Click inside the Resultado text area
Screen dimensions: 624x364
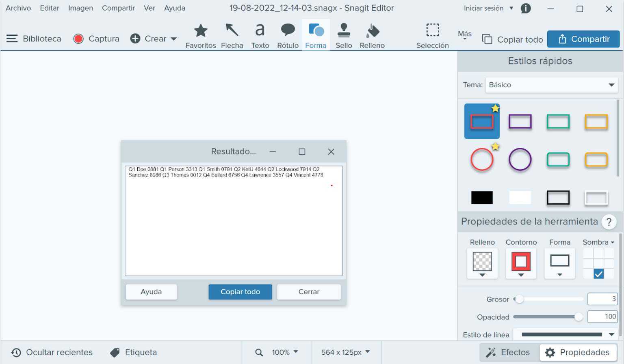[x=234, y=221]
